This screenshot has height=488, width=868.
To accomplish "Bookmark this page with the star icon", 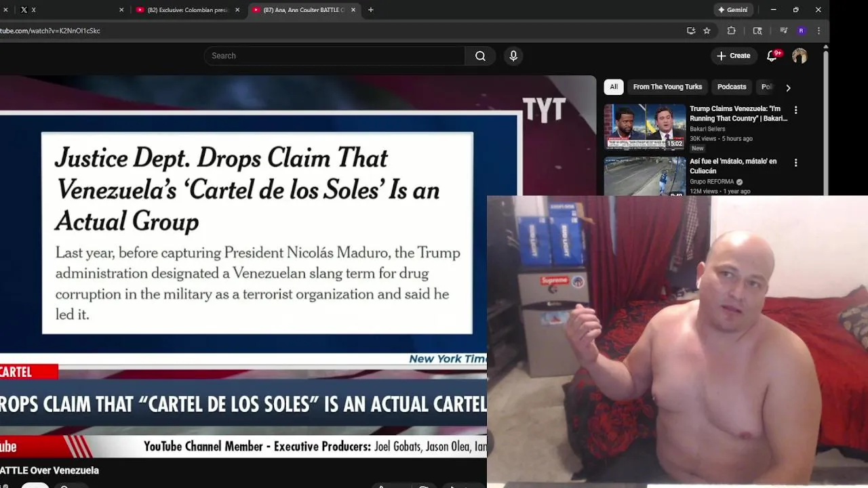I will (707, 30).
